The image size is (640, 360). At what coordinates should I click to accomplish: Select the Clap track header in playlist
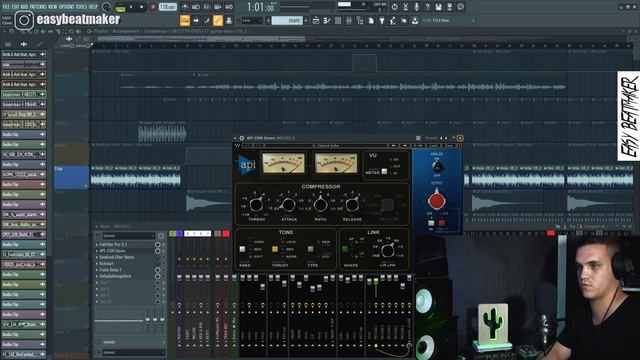pos(71,177)
